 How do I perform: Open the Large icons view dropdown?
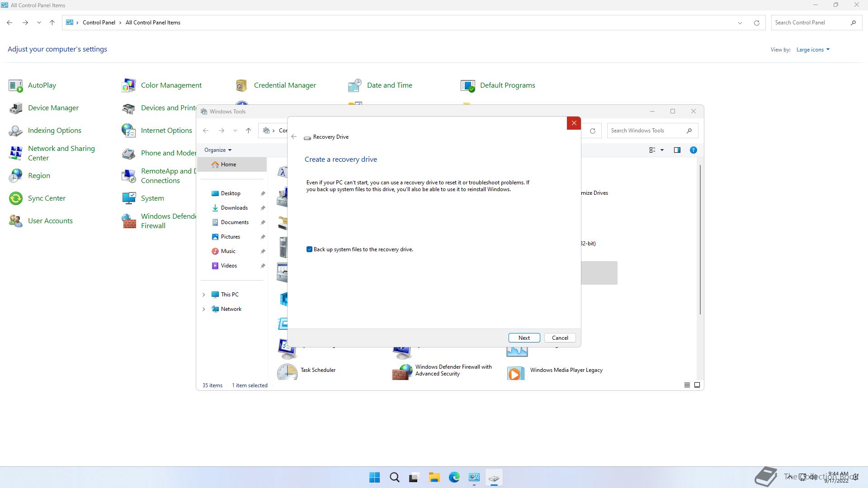pyautogui.click(x=813, y=50)
